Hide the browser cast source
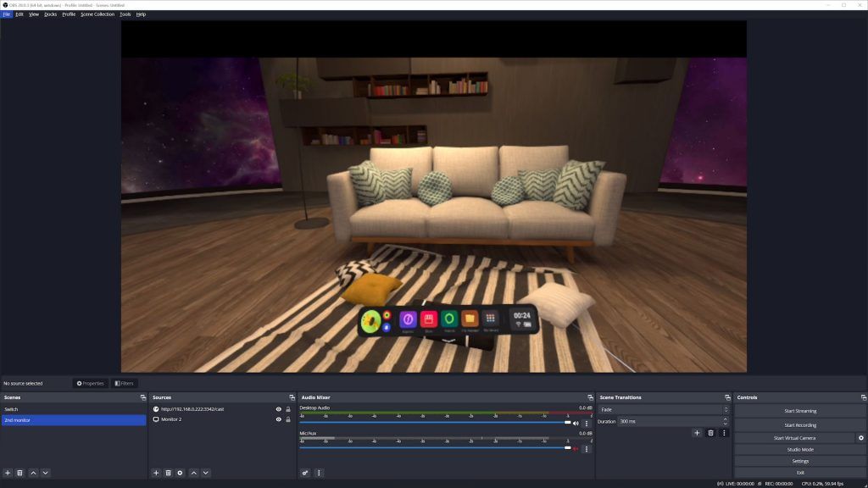868x488 pixels. click(x=278, y=409)
